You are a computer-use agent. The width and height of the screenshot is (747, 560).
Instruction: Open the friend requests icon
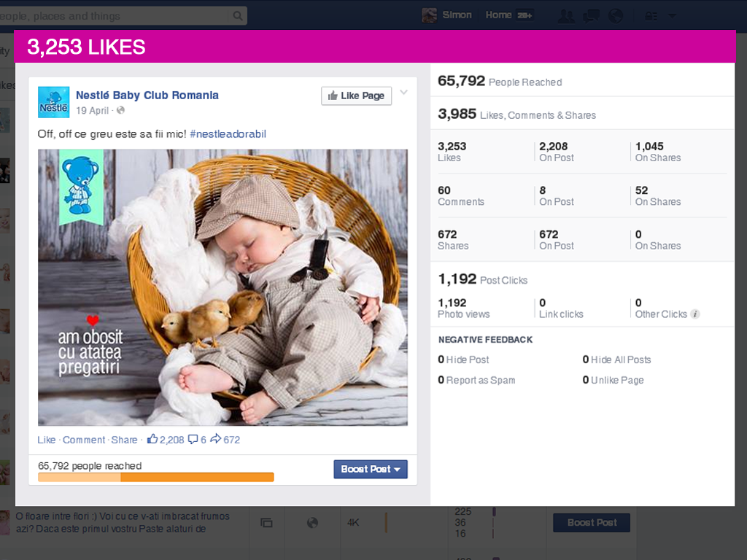click(x=566, y=16)
